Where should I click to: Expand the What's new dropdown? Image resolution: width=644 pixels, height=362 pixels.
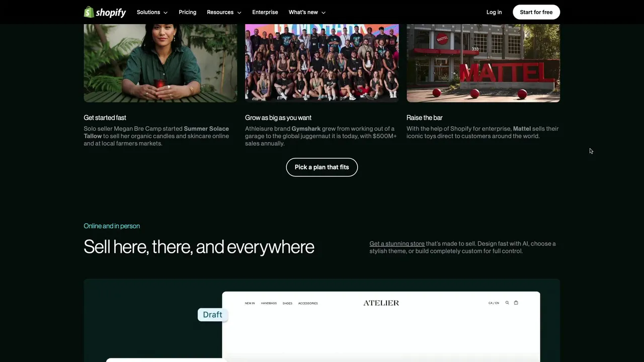pyautogui.click(x=307, y=12)
